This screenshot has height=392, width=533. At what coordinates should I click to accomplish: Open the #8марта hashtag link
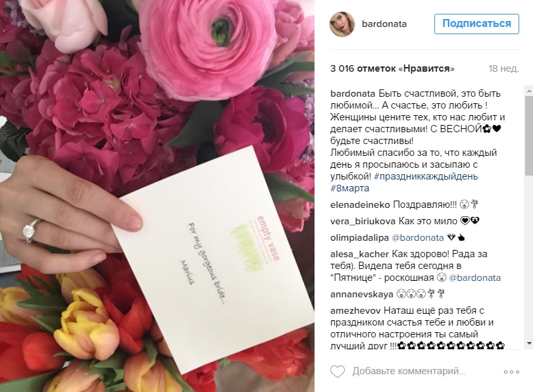click(x=350, y=188)
